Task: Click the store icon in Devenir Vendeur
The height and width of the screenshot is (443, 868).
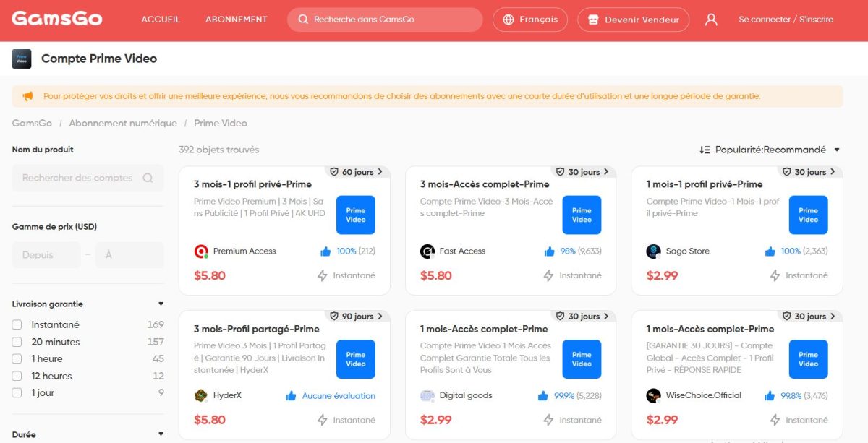Action: [592, 20]
